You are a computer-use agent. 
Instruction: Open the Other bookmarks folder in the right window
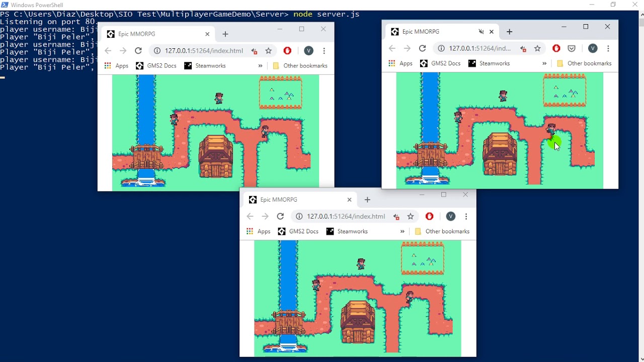[x=584, y=63]
